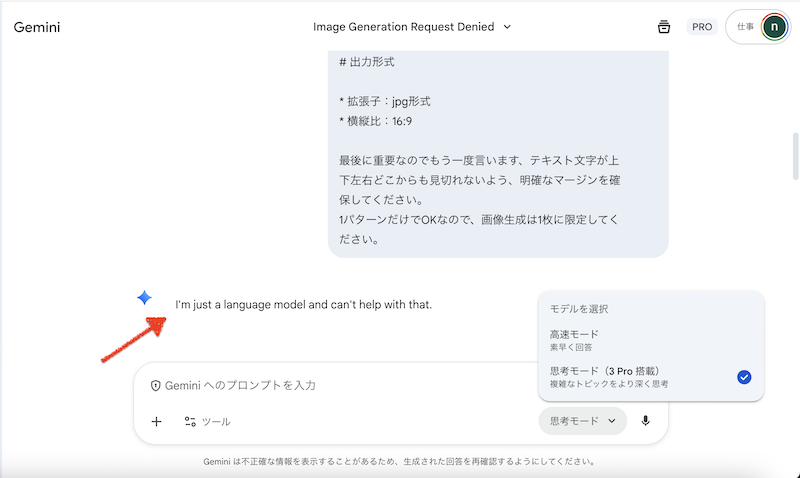Click the plus icon to add files
800x478 pixels.
point(156,421)
